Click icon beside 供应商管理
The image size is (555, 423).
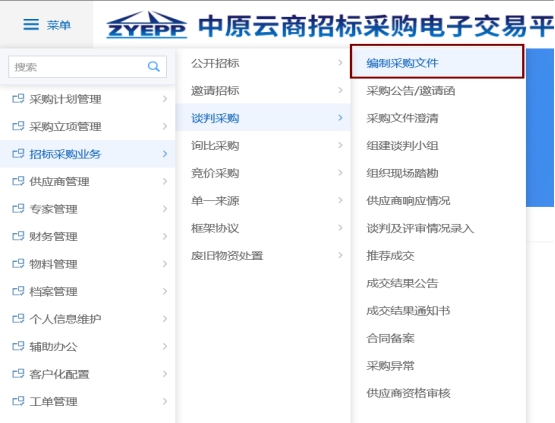click(x=18, y=181)
